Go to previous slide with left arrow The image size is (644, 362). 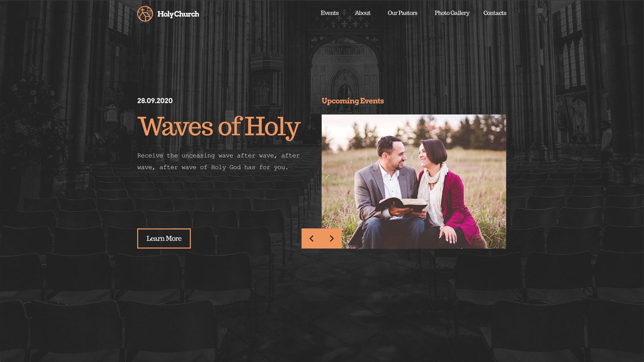click(312, 239)
